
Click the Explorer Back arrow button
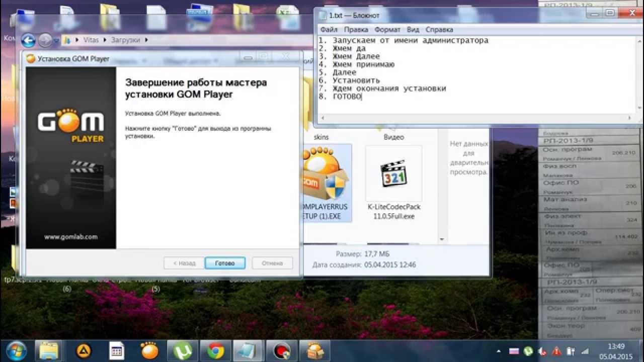click(x=28, y=40)
